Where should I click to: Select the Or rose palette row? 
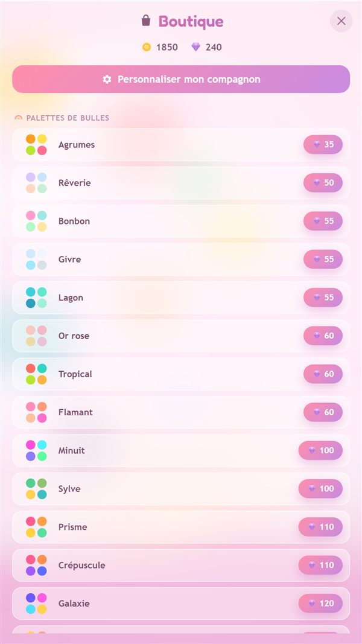click(x=181, y=336)
